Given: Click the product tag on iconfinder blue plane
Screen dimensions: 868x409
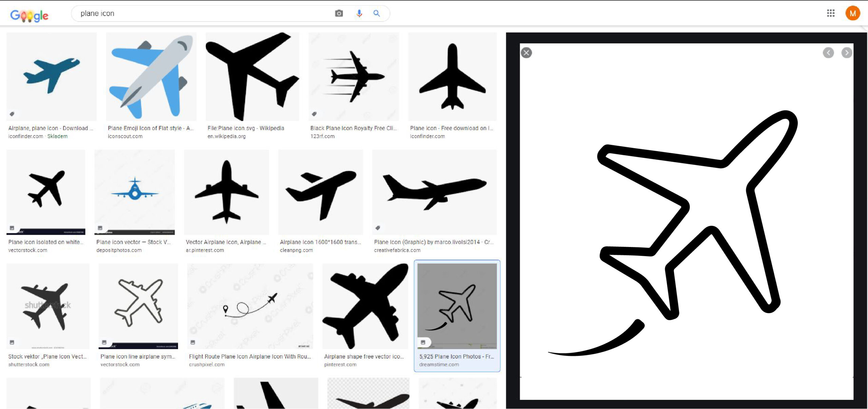Looking at the screenshot, I should pyautogui.click(x=12, y=114).
